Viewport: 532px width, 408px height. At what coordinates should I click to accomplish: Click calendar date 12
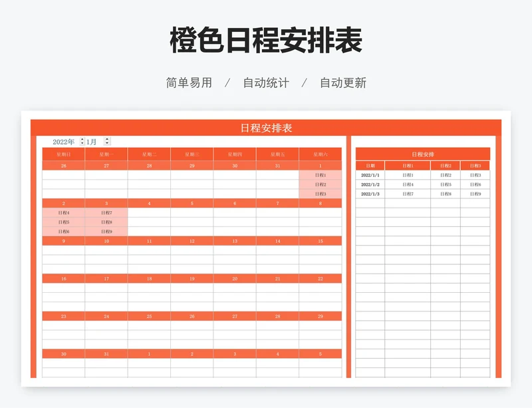(192, 241)
